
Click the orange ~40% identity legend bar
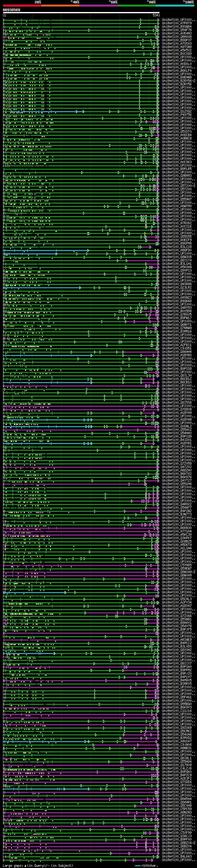(x=60, y=6)
